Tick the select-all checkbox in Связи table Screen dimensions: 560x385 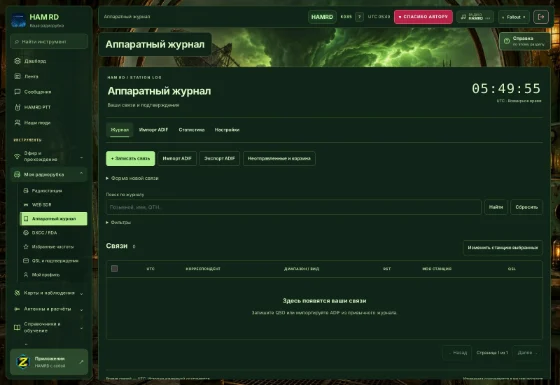[114, 269]
